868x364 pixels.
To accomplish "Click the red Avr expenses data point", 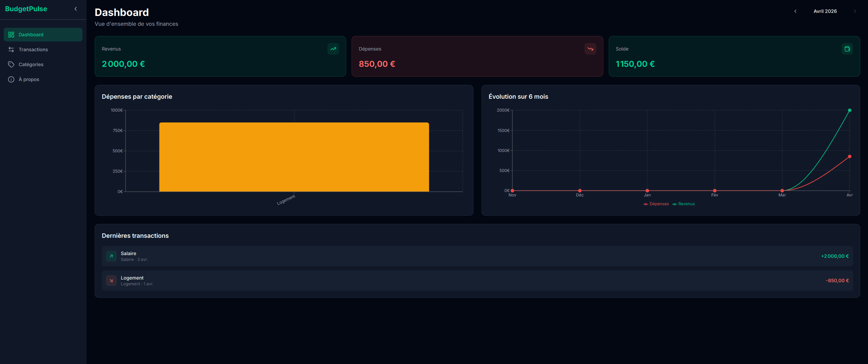I will 850,157.
